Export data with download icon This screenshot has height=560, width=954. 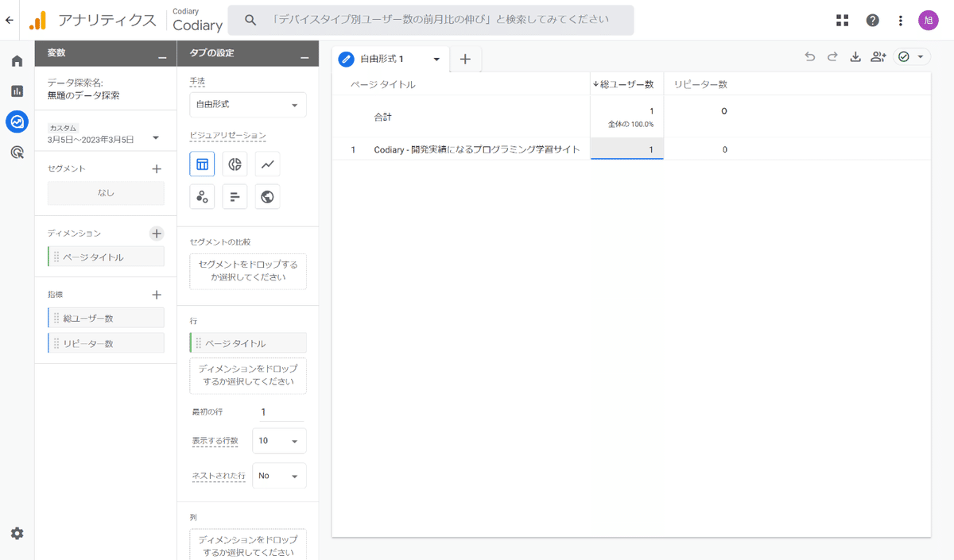pyautogui.click(x=855, y=56)
